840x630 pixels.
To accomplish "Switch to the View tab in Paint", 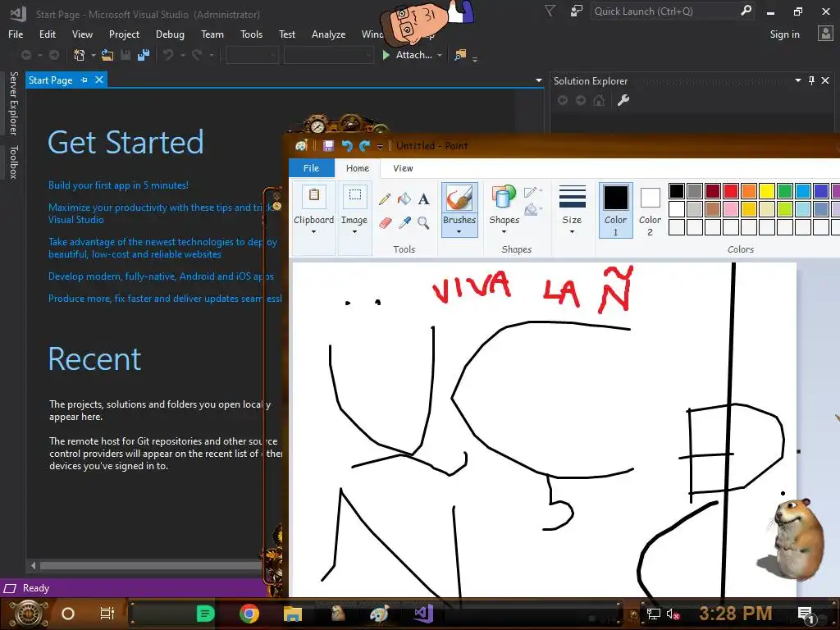I will [403, 168].
